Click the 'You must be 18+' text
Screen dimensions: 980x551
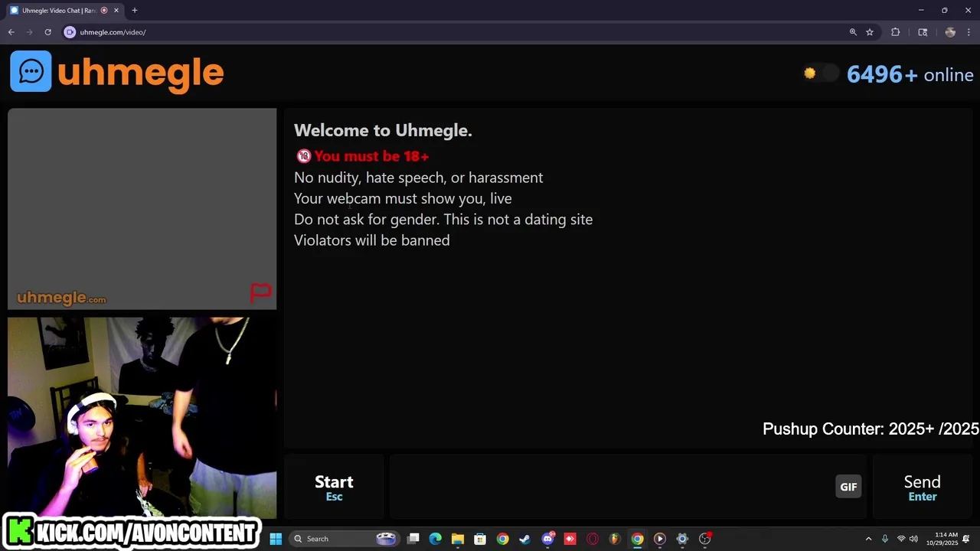[371, 156]
